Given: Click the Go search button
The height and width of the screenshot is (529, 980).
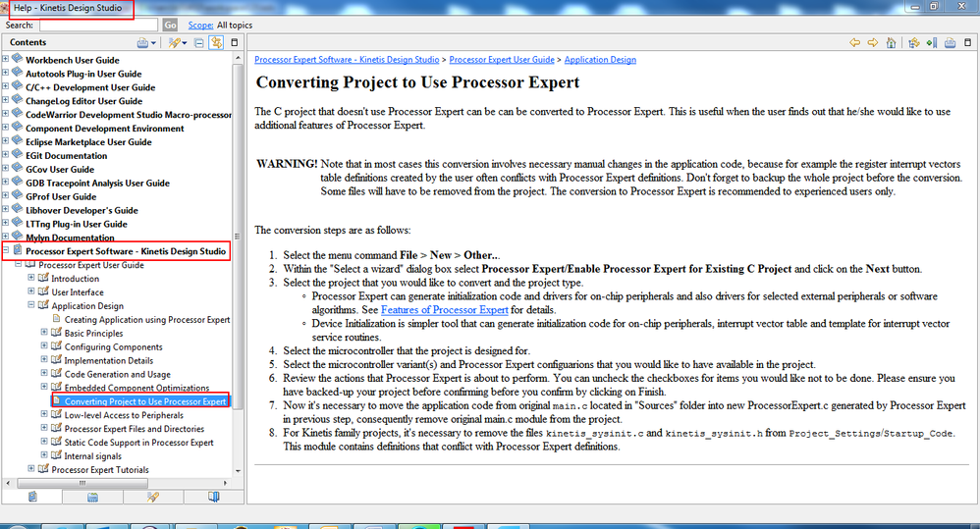Looking at the screenshot, I should [170, 25].
